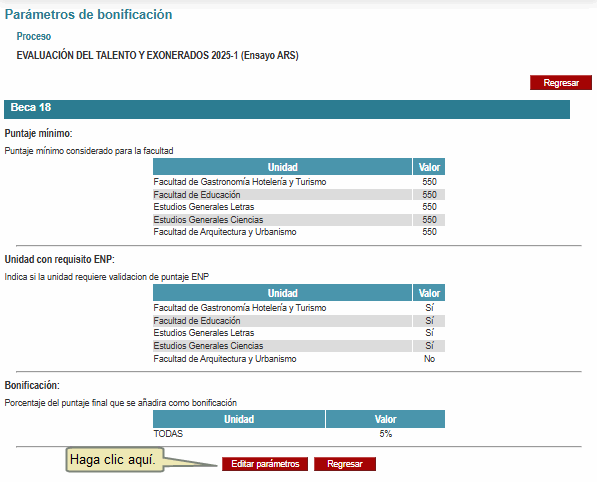Click the Unidad header in the ENP requisito table

click(283, 293)
